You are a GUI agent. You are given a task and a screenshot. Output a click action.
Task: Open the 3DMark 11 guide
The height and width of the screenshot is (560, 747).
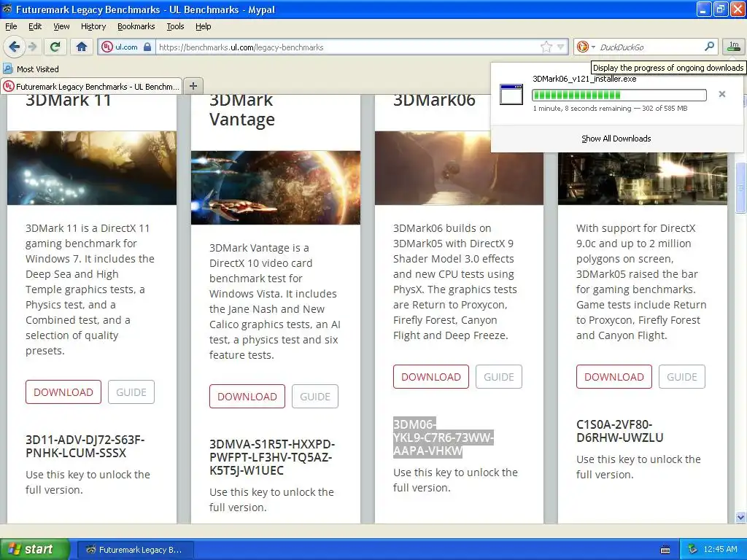pyautogui.click(x=131, y=392)
